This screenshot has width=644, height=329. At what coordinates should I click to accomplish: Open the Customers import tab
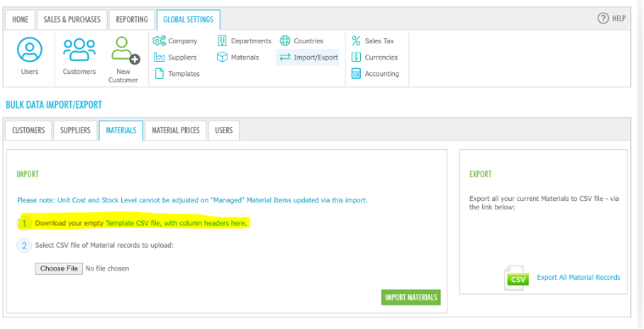[28, 131]
